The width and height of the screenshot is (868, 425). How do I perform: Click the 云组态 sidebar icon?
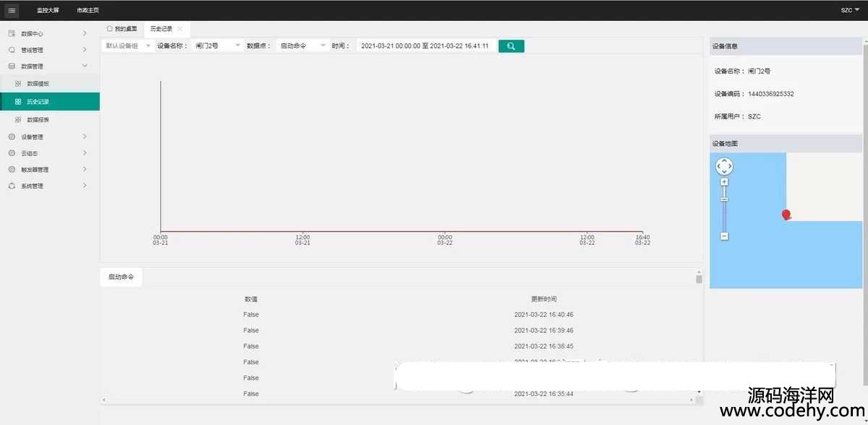tap(12, 153)
